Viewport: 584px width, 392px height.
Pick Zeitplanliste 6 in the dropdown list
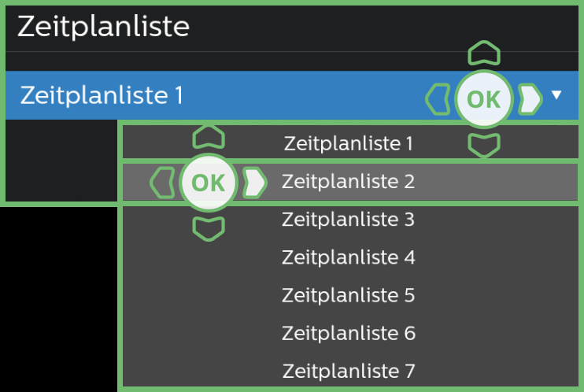pos(348,333)
